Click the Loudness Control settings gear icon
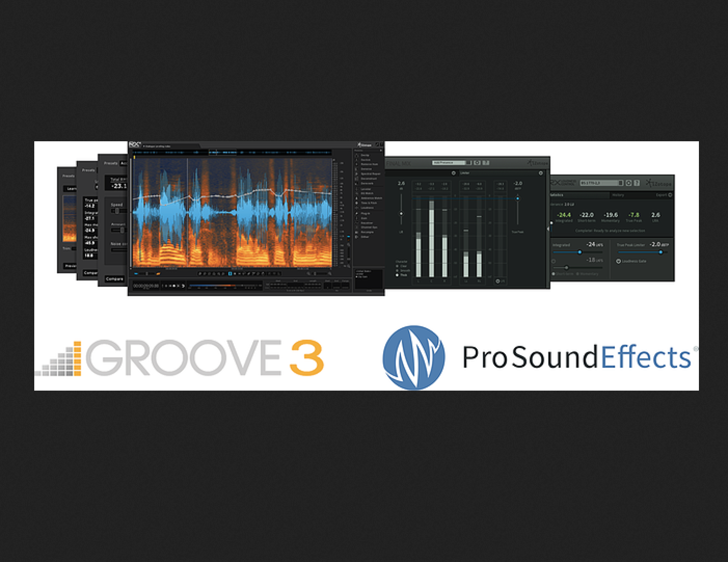 pos(629,183)
